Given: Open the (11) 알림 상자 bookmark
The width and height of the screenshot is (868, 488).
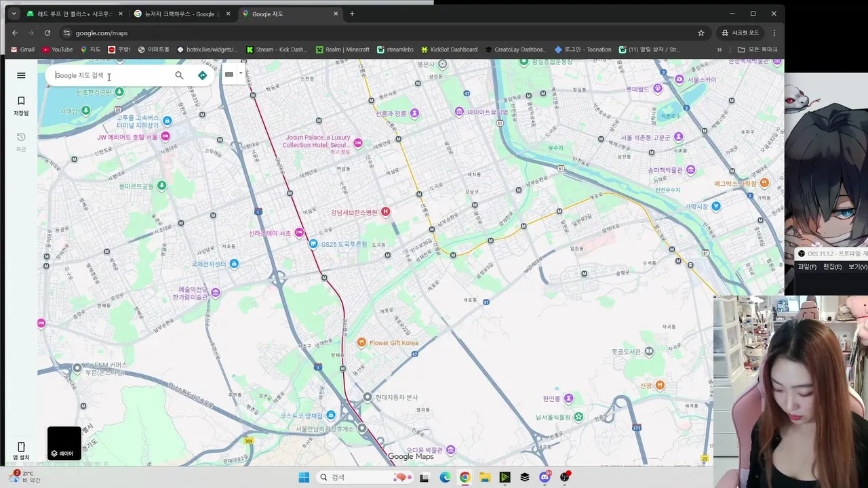Looking at the screenshot, I should point(650,49).
